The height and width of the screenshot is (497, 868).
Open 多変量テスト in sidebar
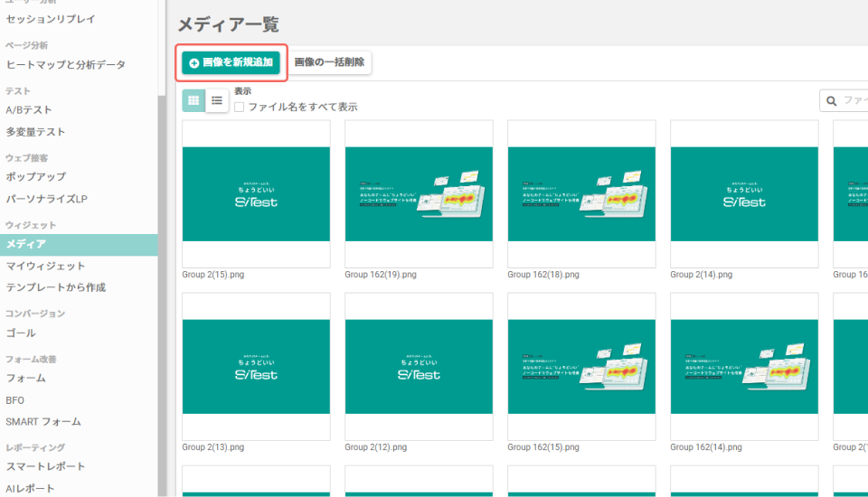pyautogui.click(x=35, y=132)
